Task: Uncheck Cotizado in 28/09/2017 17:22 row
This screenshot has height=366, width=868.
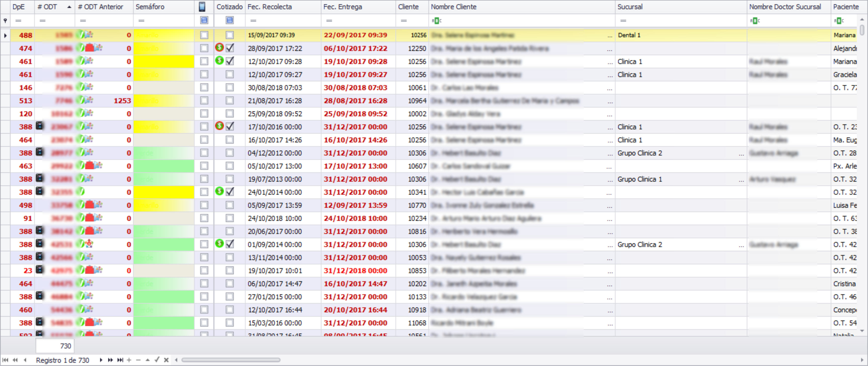Action: (x=230, y=48)
